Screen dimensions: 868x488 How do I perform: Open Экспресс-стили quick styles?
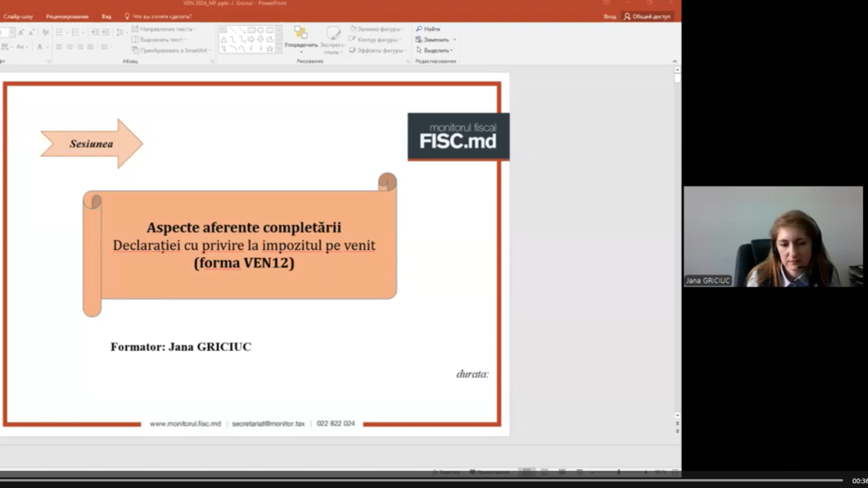tap(333, 40)
